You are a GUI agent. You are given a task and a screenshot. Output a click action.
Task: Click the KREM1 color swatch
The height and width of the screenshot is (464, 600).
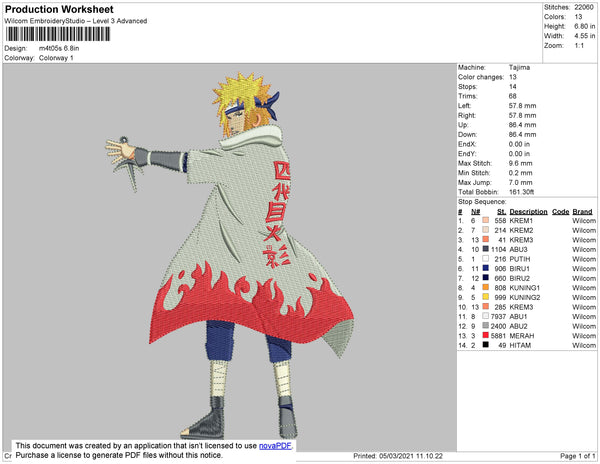pyautogui.click(x=486, y=220)
